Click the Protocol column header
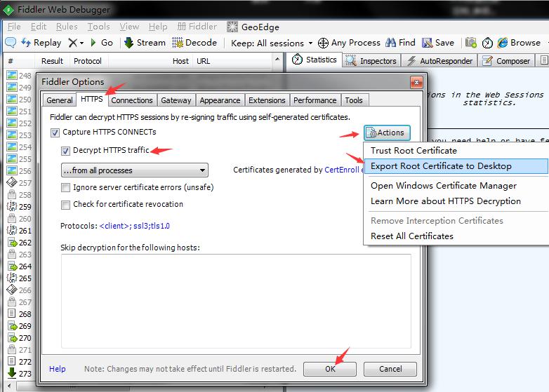The height and width of the screenshot is (392, 549). [x=88, y=61]
